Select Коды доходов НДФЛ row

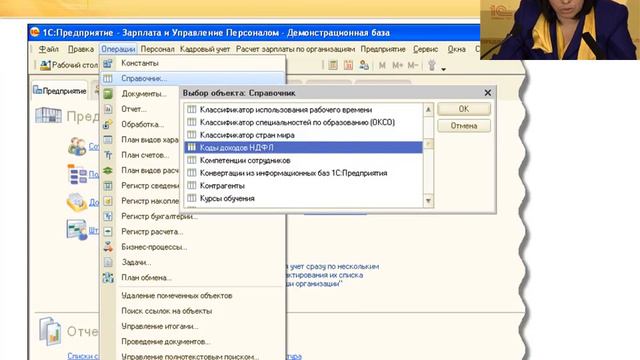click(x=303, y=147)
